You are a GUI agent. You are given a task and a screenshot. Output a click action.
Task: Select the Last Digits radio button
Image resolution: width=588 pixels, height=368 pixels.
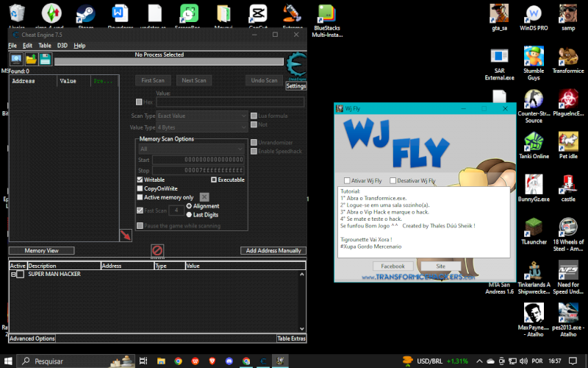click(x=189, y=214)
